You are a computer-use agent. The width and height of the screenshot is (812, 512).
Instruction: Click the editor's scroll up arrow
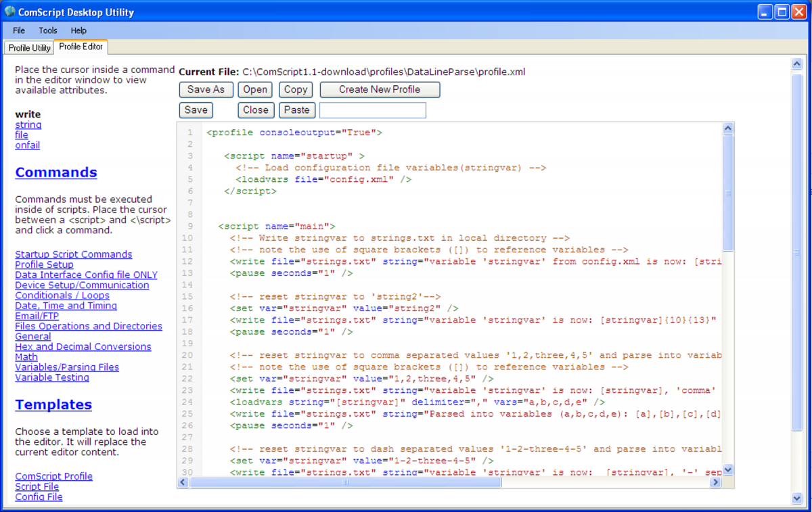pyautogui.click(x=728, y=129)
